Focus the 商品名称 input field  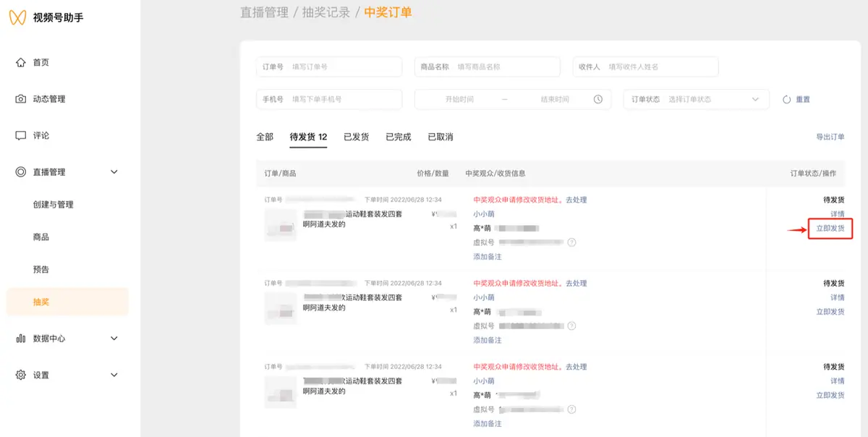[487, 67]
